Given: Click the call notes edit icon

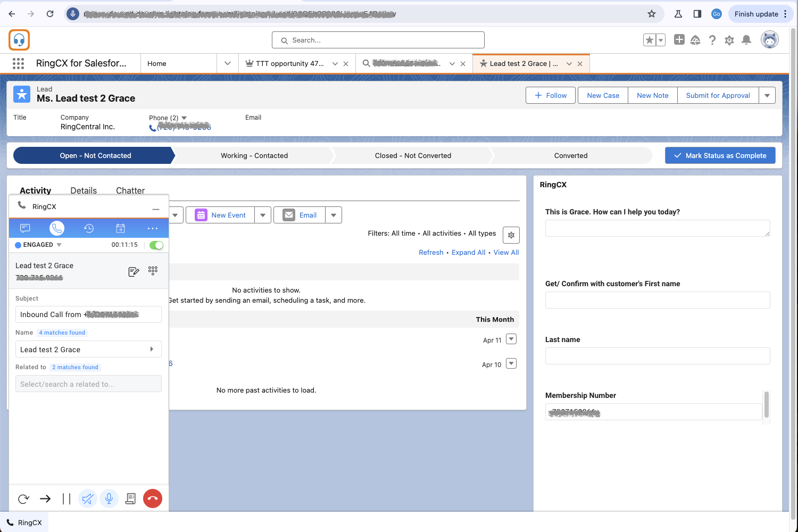Looking at the screenshot, I should 134,272.
